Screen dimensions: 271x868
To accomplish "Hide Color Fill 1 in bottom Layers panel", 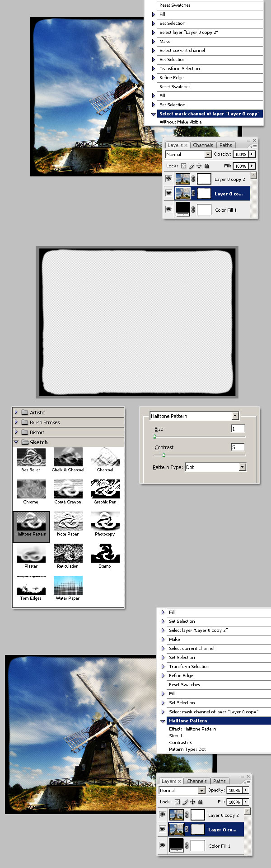I will pyautogui.click(x=162, y=845).
